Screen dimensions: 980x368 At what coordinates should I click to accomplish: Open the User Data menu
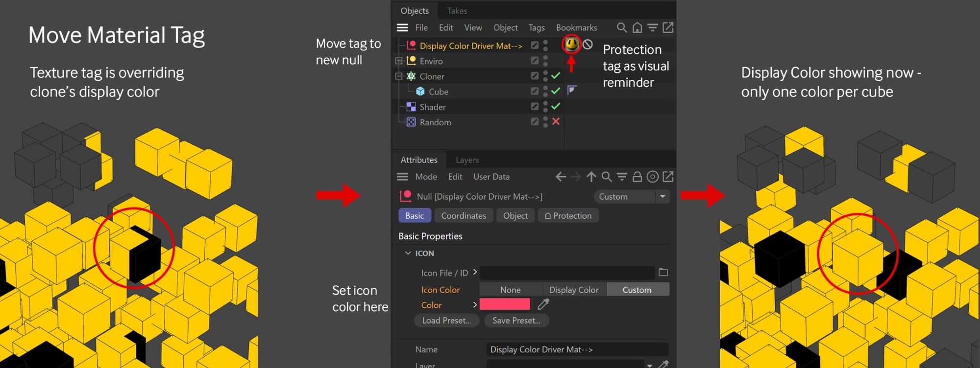(x=491, y=177)
